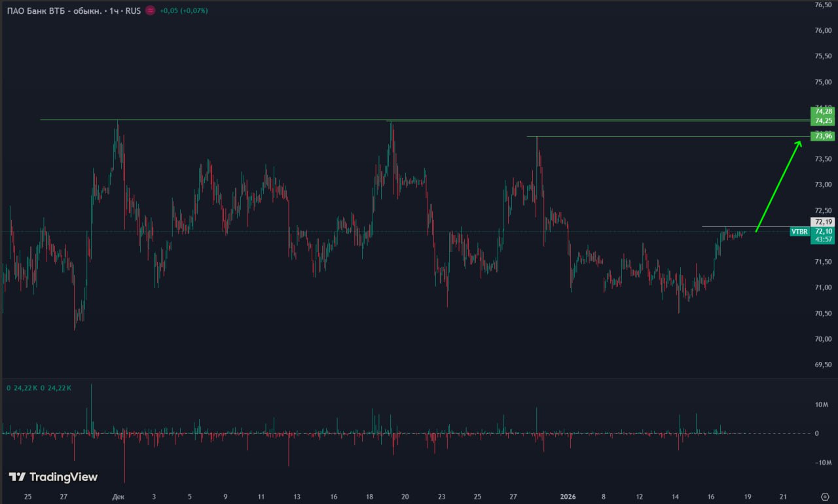Click the 71,50 price scale value
The width and height of the screenshot is (838, 504).
pyautogui.click(x=823, y=262)
